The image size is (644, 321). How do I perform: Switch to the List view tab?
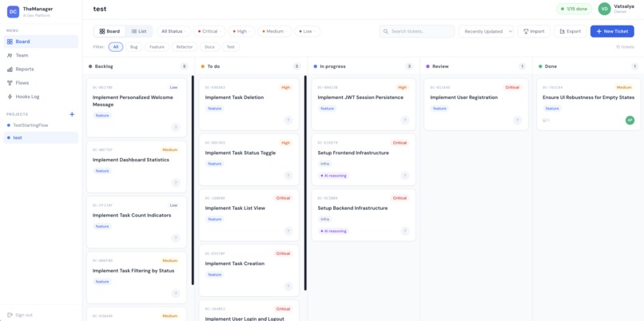[x=139, y=31]
